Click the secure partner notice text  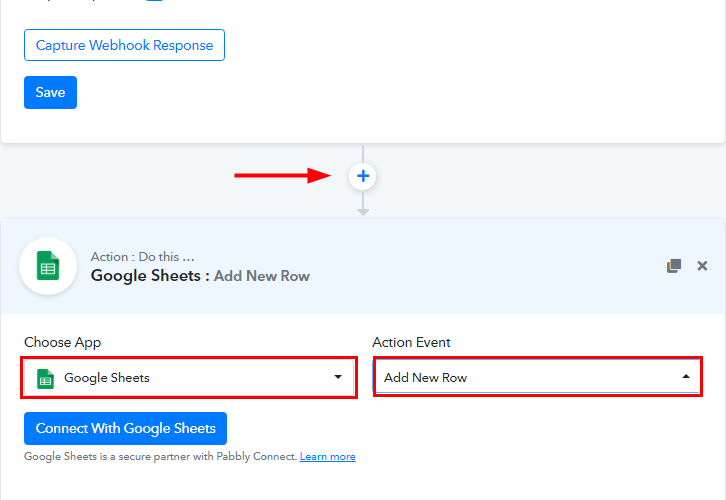(160, 456)
